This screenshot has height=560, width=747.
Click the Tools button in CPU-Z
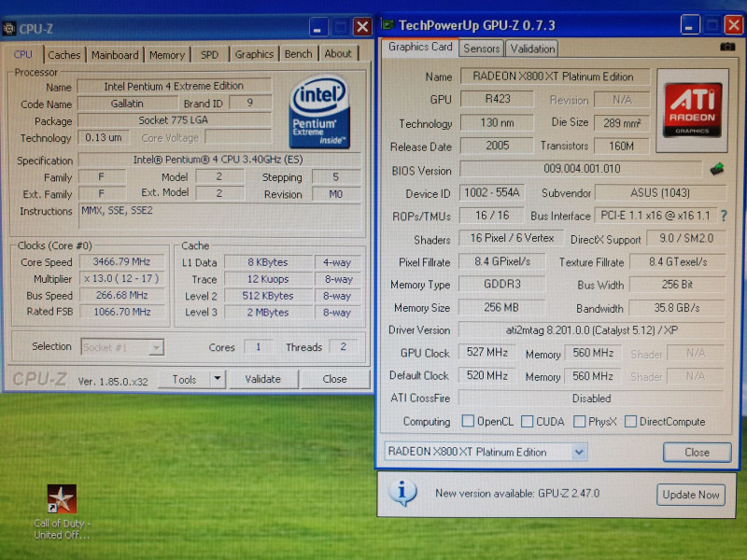coord(184,379)
